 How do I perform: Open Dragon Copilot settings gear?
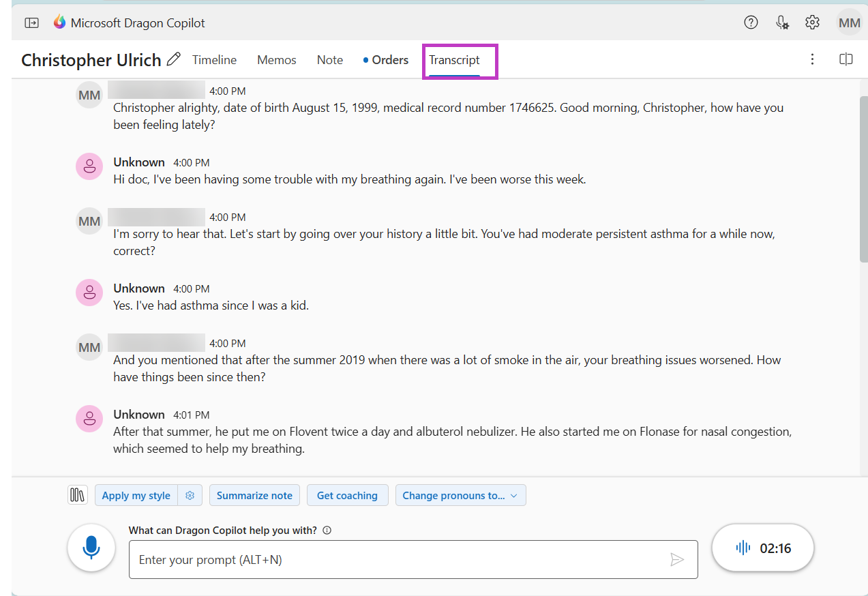coord(812,22)
